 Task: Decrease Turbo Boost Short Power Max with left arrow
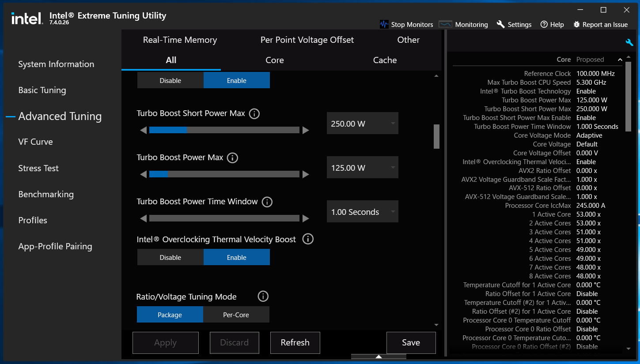pyautogui.click(x=143, y=130)
